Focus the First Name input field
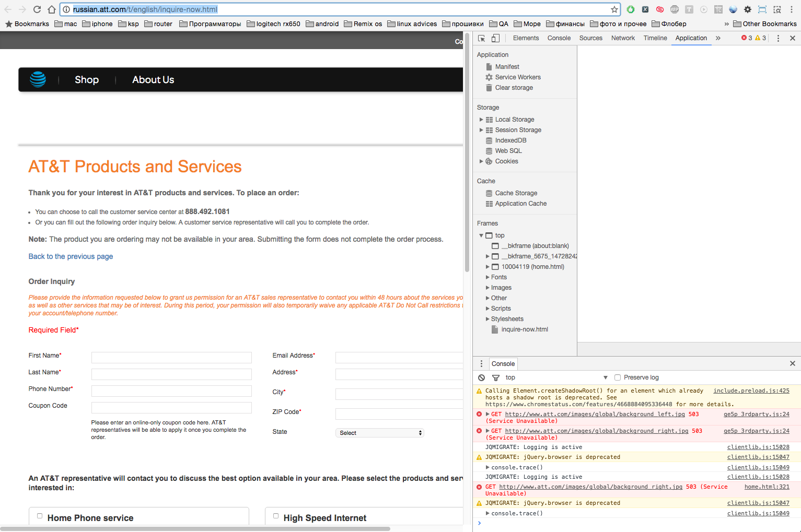This screenshot has width=801, height=532. [171, 358]
